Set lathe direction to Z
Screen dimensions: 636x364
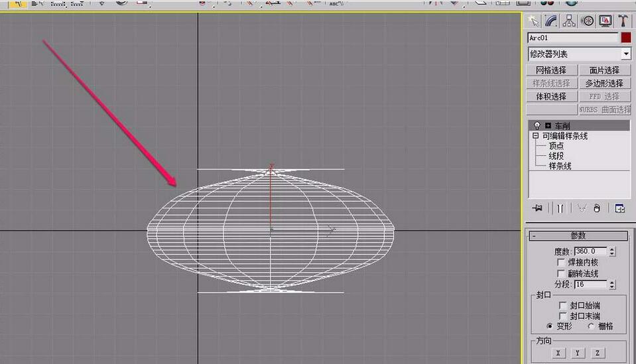[x=598, y=353]
